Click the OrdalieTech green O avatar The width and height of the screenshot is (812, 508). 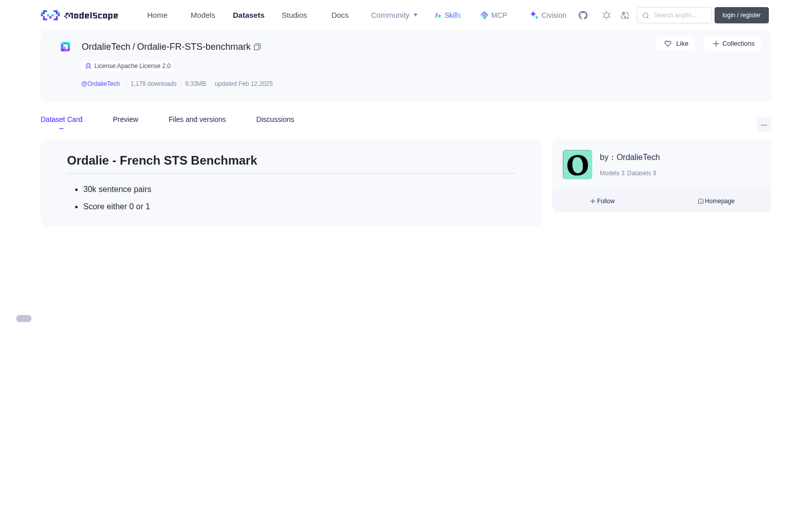[x=578, y=165]
